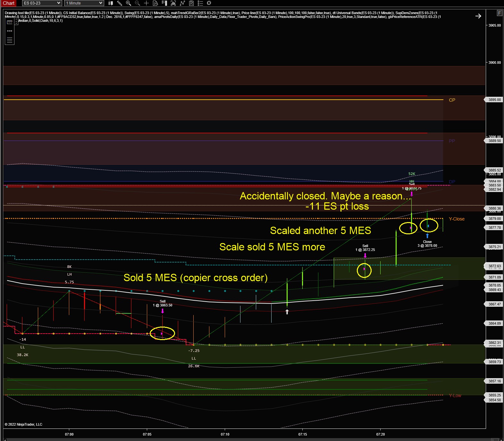Click the blue up arrow above Close label
The image size is (504, 441).
[x=427, y=236]
